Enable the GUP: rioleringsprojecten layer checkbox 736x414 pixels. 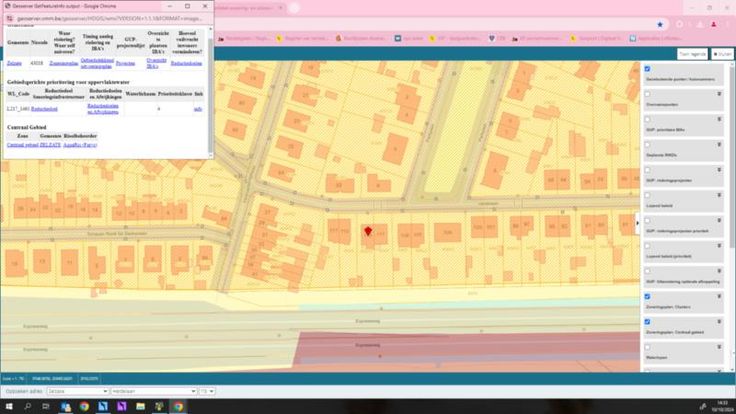pyautogui.click(x=648, y=170)
